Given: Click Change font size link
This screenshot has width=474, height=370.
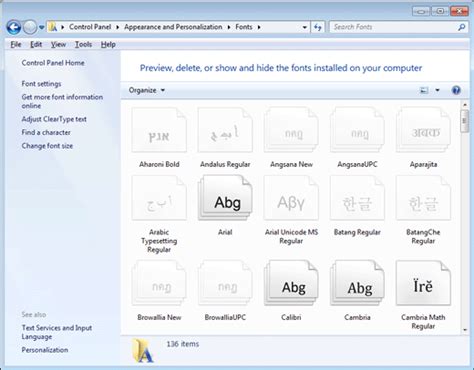Looking at the screenshot, I should tap(47, 146).
